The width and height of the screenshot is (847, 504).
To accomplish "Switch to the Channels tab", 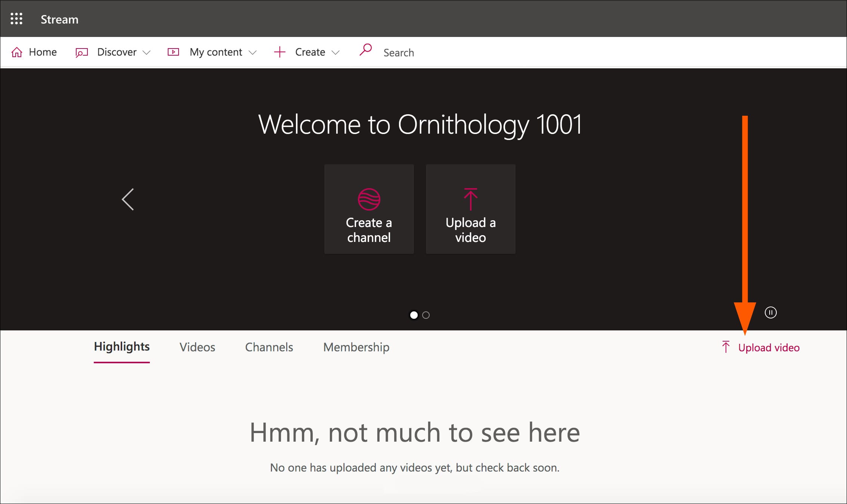I will point(269,347).
